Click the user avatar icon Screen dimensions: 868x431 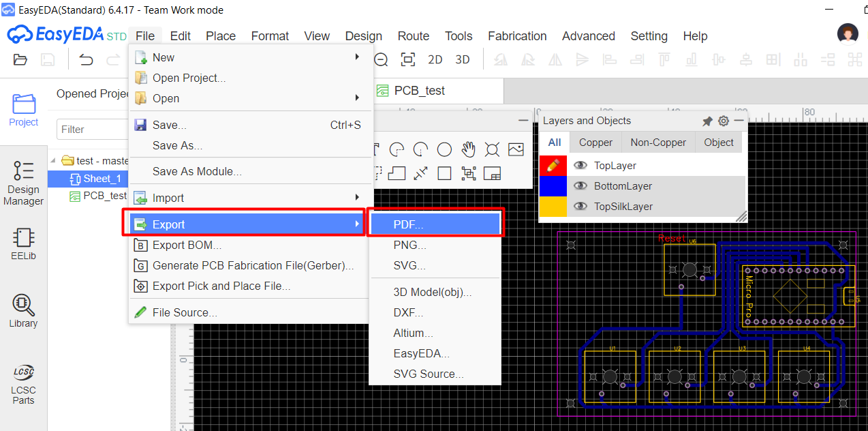848,34
